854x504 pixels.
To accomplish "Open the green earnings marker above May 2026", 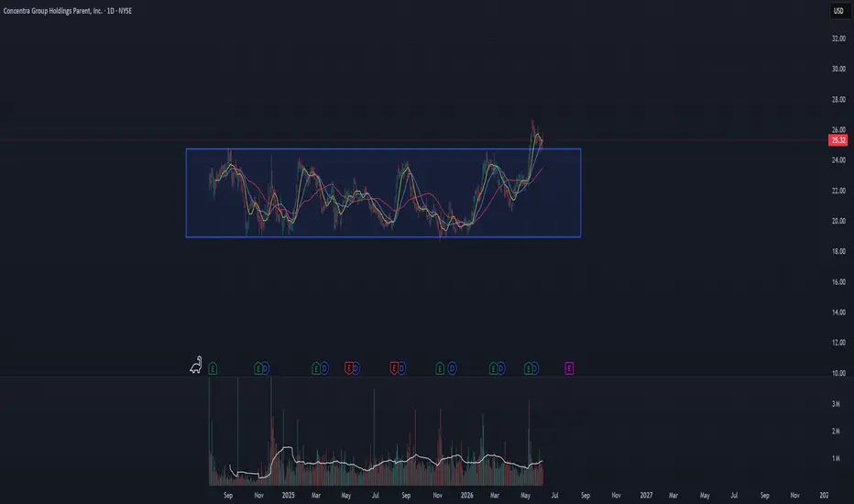I will pyautogui.click(x=528, y=369).
